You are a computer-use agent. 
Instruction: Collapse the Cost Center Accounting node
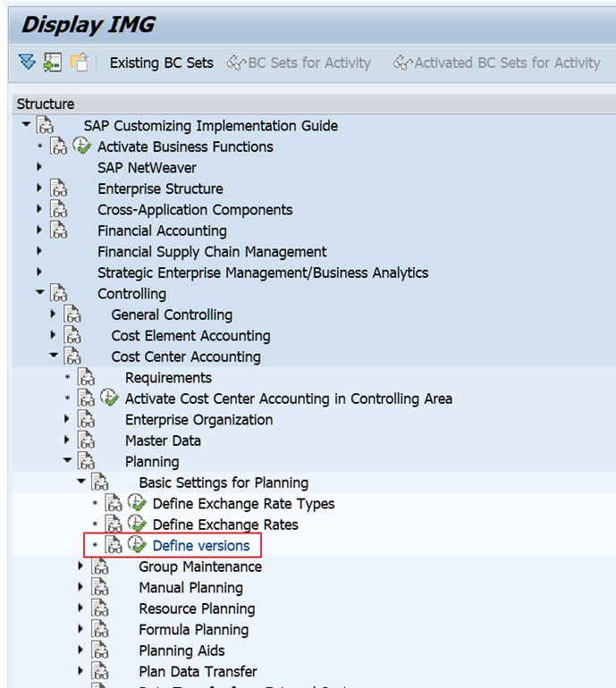pyautogui.click(x=54, y=355)
